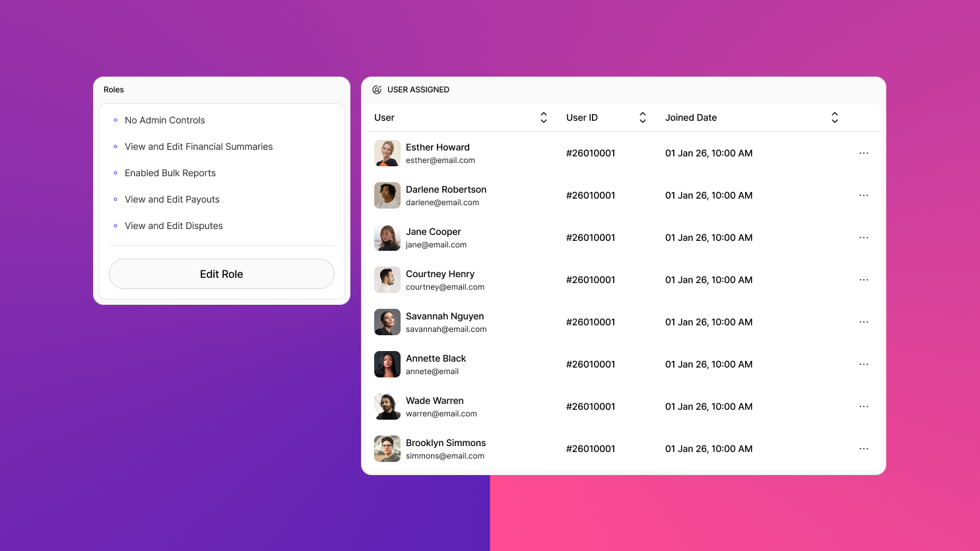The width and height of the screenshot is (980, 551).
Task: Click Wade Warren's profile picture
Action: coord(387,406)
